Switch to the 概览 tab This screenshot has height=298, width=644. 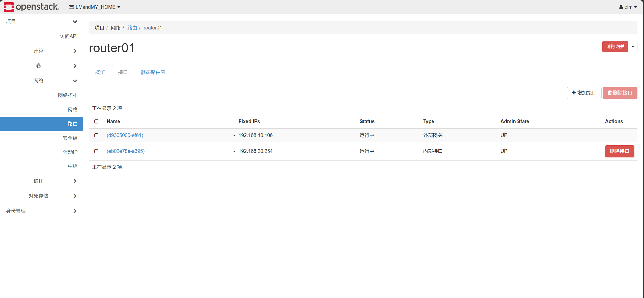click(100, 72)
